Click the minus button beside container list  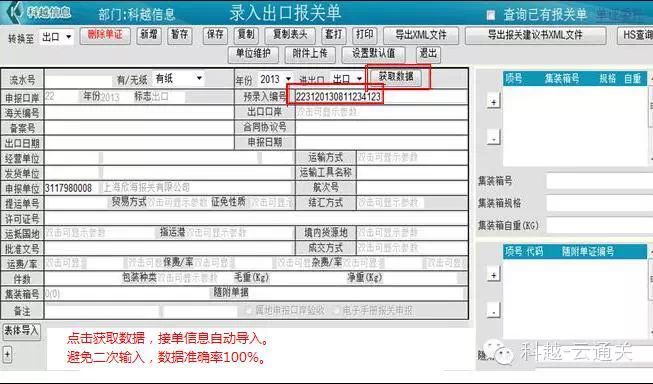[x=493, y=137]
